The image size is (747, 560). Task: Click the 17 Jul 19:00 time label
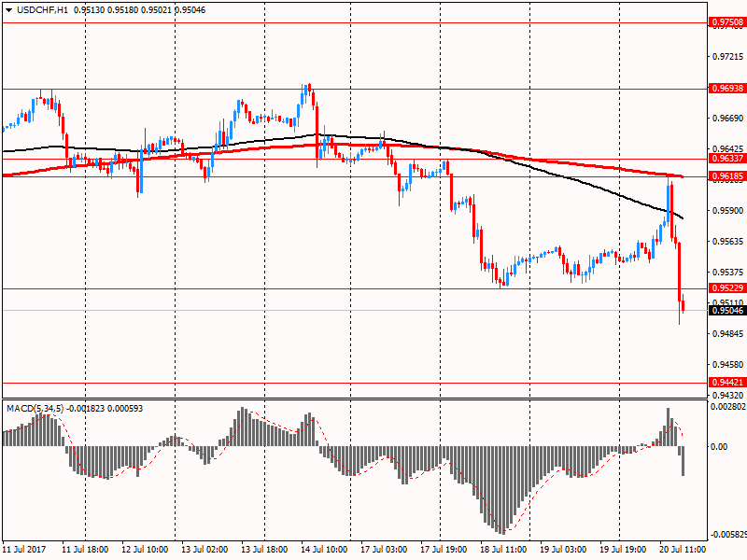pyautogui.click(x=444, y=550)
